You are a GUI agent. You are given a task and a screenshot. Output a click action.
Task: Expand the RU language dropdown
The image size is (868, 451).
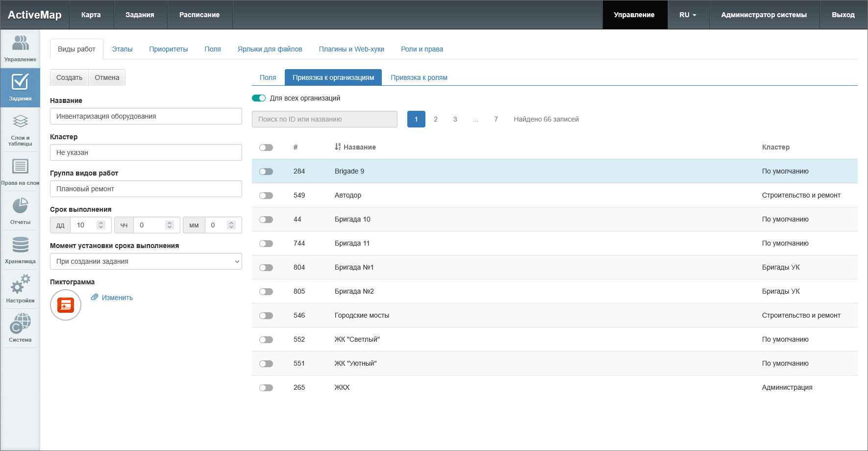688,15
